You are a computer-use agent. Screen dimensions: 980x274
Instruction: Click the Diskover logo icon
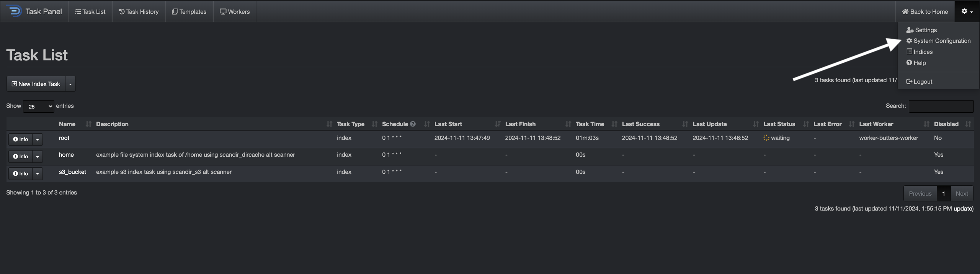pos(14,11)
